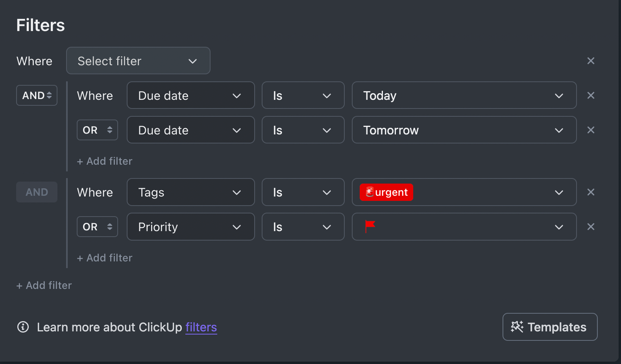The height and width of the screenshot is (364, 621).
Task: Click the bottom-level Add filter option
Action: pos(44,285)
